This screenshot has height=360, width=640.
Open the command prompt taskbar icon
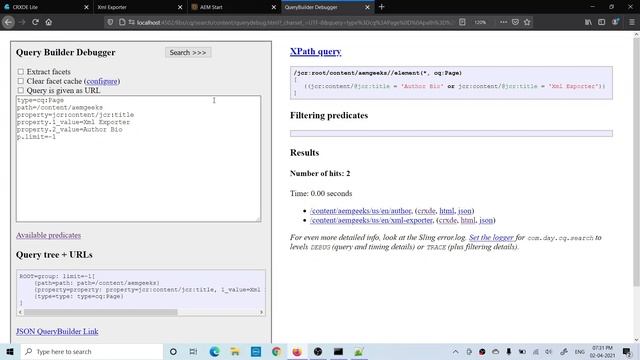tap(338, 351)
